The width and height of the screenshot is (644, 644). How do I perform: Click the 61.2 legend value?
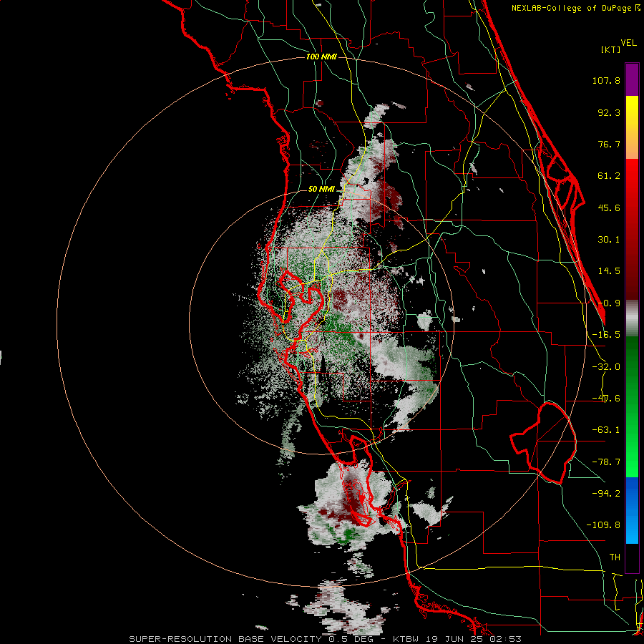[x=609, y=176]
